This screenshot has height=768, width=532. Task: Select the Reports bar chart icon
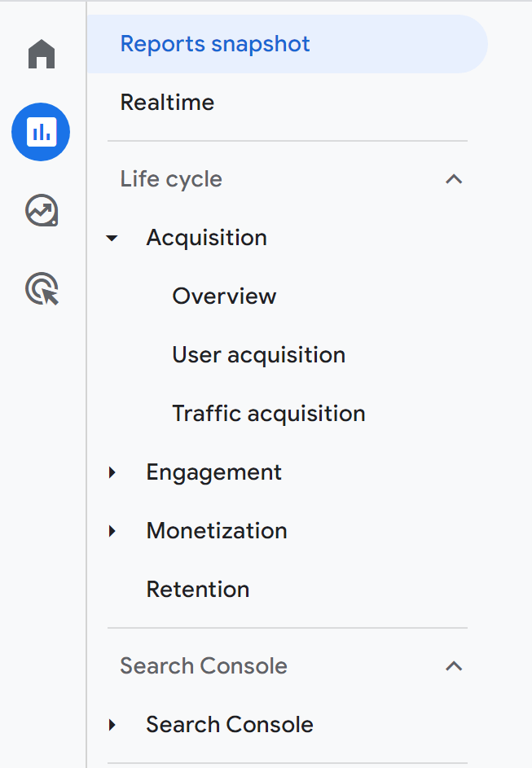[x=41, y=131]
